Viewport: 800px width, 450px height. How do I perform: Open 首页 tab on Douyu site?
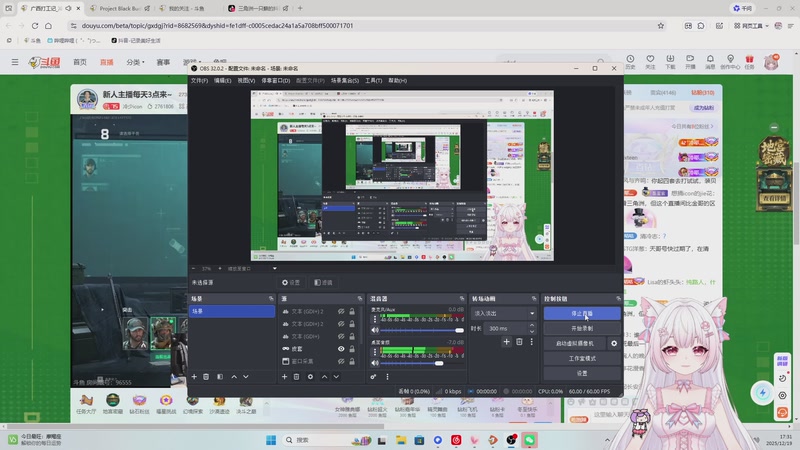[80, 62]
